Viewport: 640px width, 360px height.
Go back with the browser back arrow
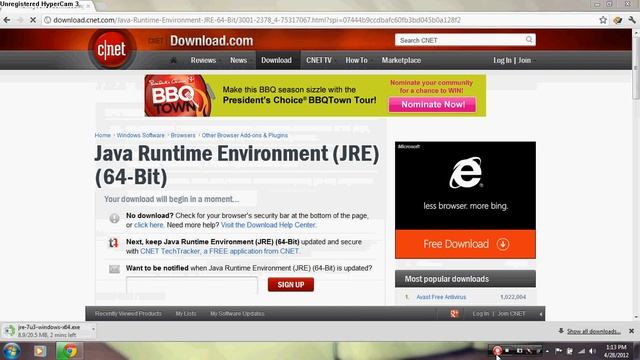(7, 20)
